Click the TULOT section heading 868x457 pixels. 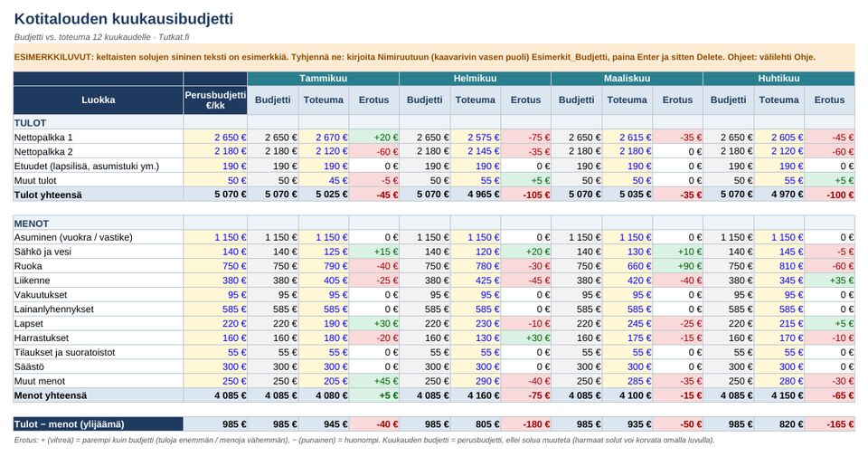point(99,122)
